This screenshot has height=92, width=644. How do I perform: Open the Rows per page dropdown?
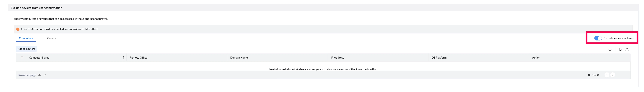(42, 75)
